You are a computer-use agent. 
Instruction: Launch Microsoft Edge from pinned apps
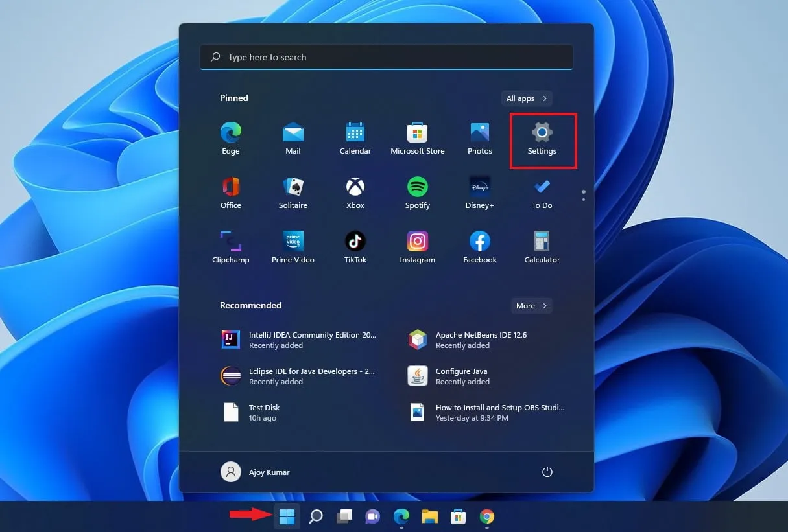pyautogui.click(x=230, y=138)
